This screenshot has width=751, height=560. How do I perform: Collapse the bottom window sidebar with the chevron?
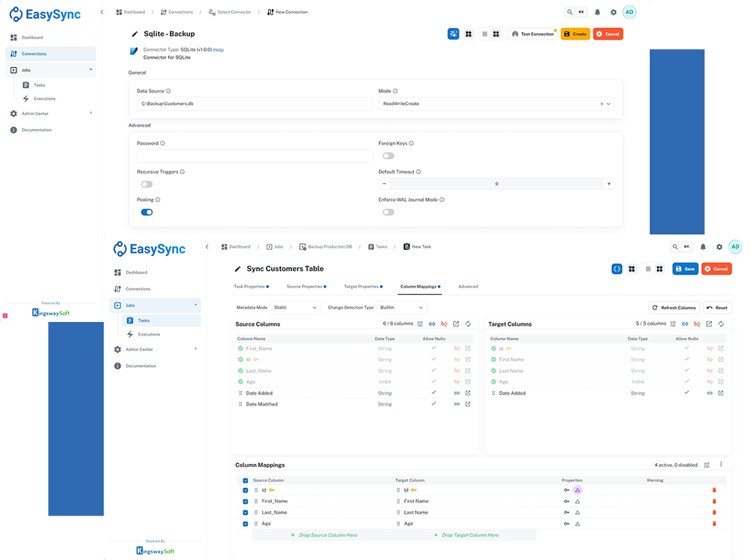tap(207, 247)
